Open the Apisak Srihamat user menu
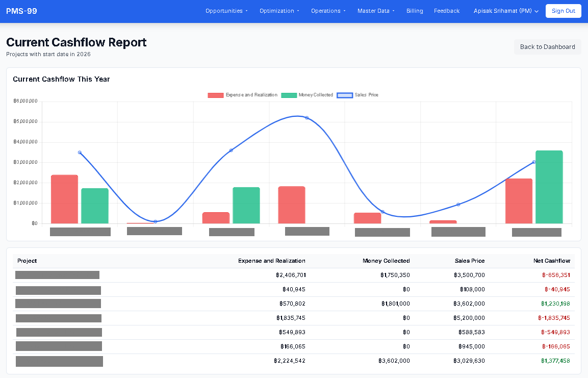The width and height of the screenshot is (588, 378). [x=506, y=11]
